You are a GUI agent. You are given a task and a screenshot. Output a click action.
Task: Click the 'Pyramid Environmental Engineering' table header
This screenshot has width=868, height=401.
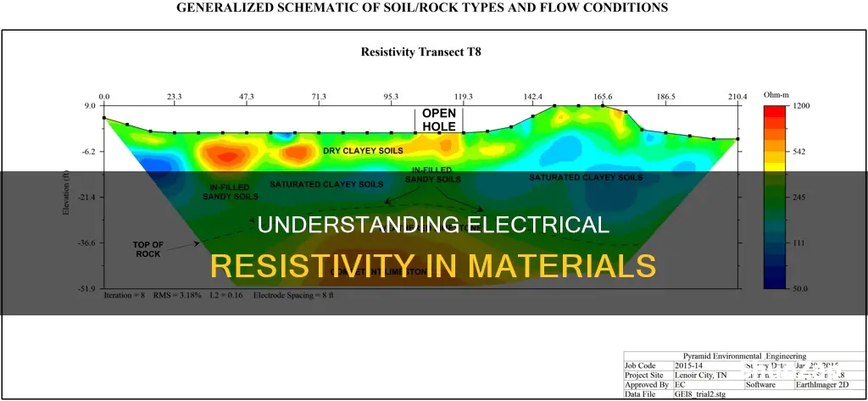tap(744, 356)
